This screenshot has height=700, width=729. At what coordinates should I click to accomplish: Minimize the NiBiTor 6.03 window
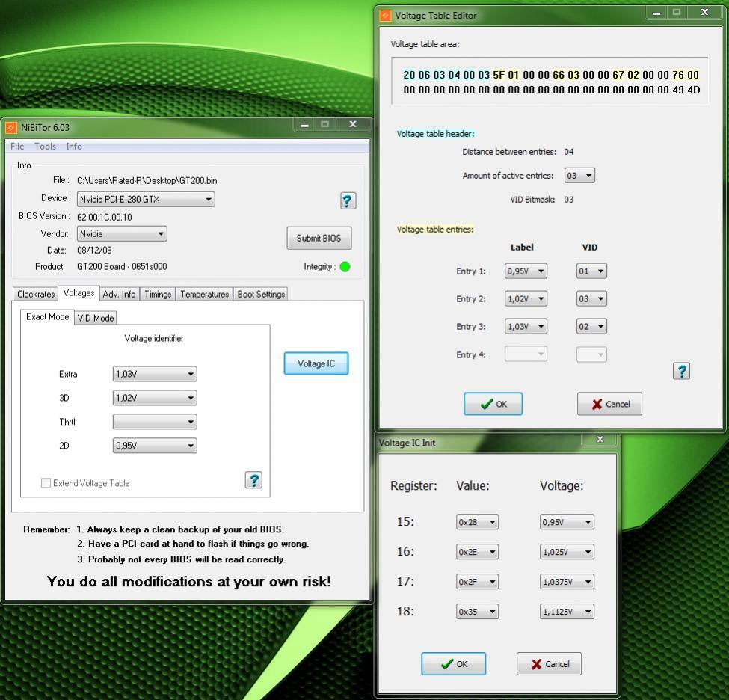(304, 125)
